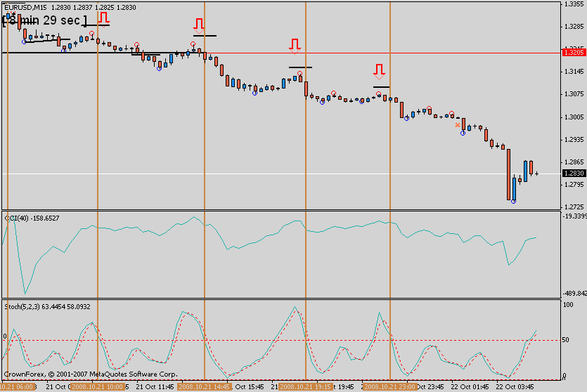The width and height of the screenshot is (587, 392).
Task: Select the red sell arrow near the 19:15 line
Action: point(295,46)
